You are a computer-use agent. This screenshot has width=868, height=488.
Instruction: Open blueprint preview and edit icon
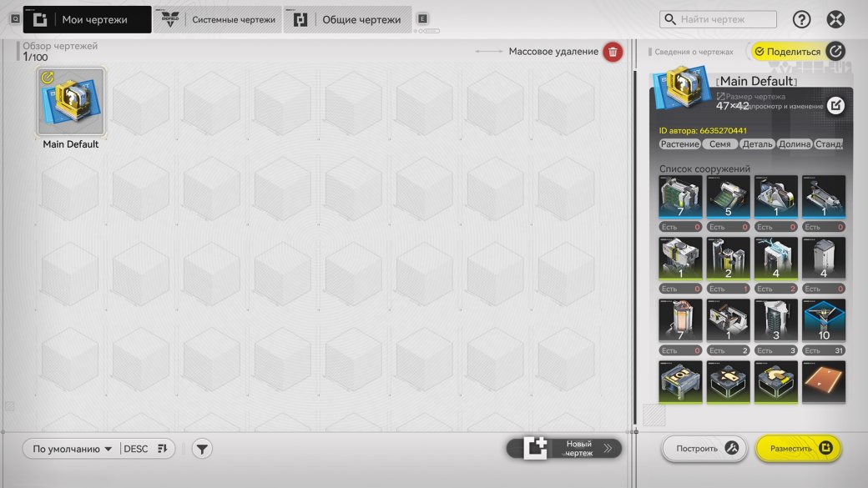(835, 105)
